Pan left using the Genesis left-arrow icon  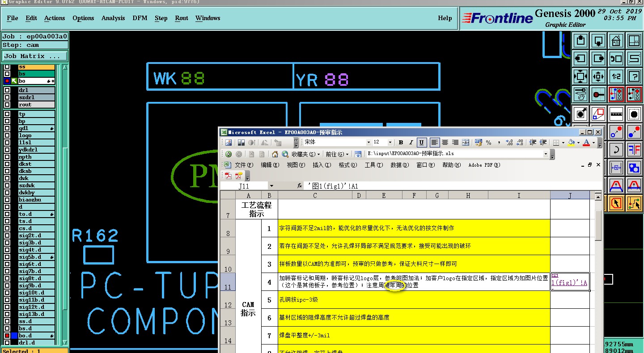[x=580, y=59]
